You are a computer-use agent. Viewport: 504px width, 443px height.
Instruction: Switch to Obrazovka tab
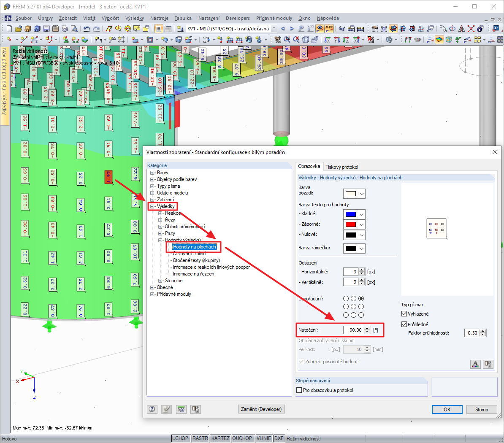click(x=309, y=166)
